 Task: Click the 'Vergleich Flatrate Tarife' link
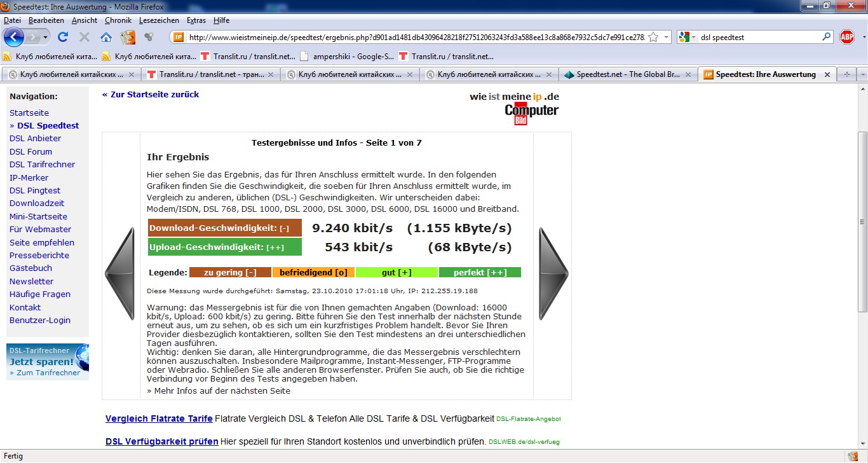159,418
